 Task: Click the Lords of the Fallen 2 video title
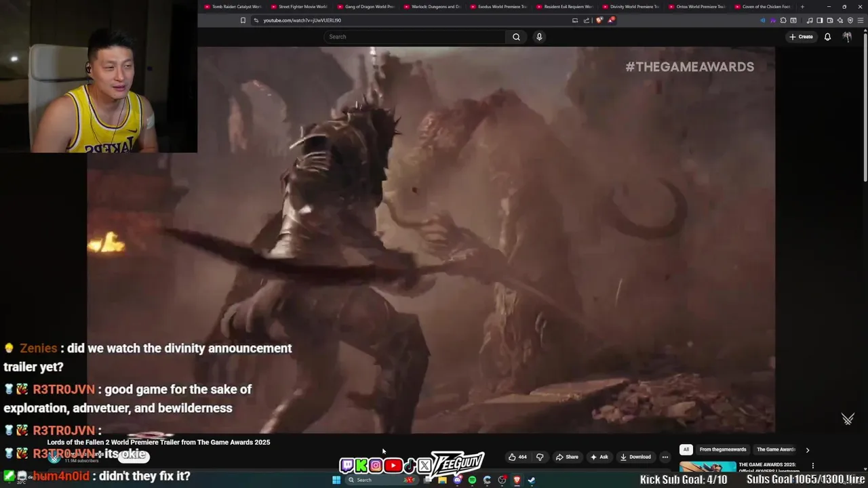pyautogui.click(x=159, y=442)
